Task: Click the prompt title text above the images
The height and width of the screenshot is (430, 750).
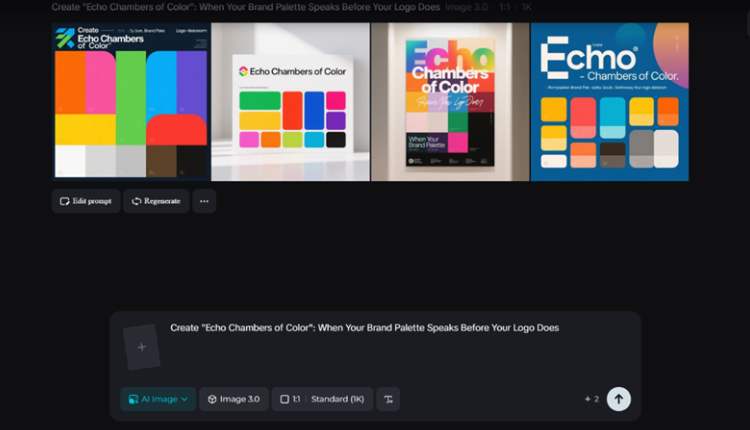Action: [245, 7]
